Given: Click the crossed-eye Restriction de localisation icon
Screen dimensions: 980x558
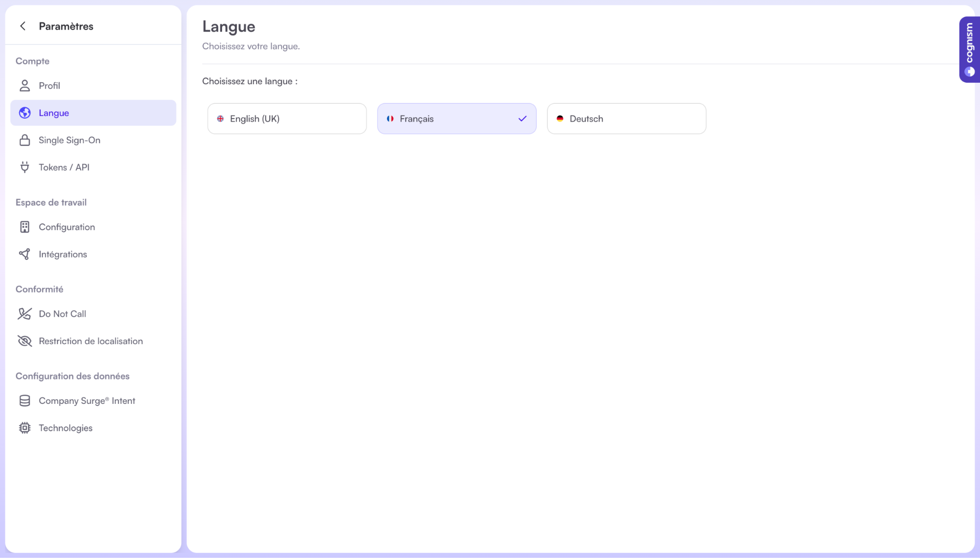Looking at the screenshot, I should (24, 341).
